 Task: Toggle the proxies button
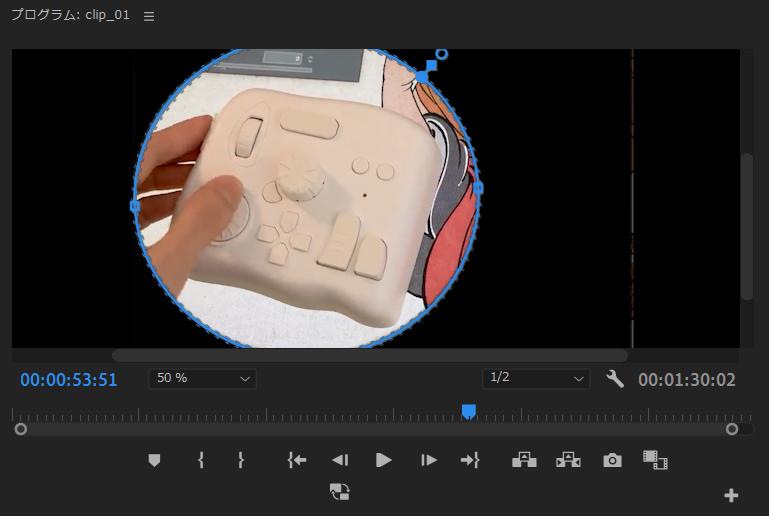click(x=339, y=491)
